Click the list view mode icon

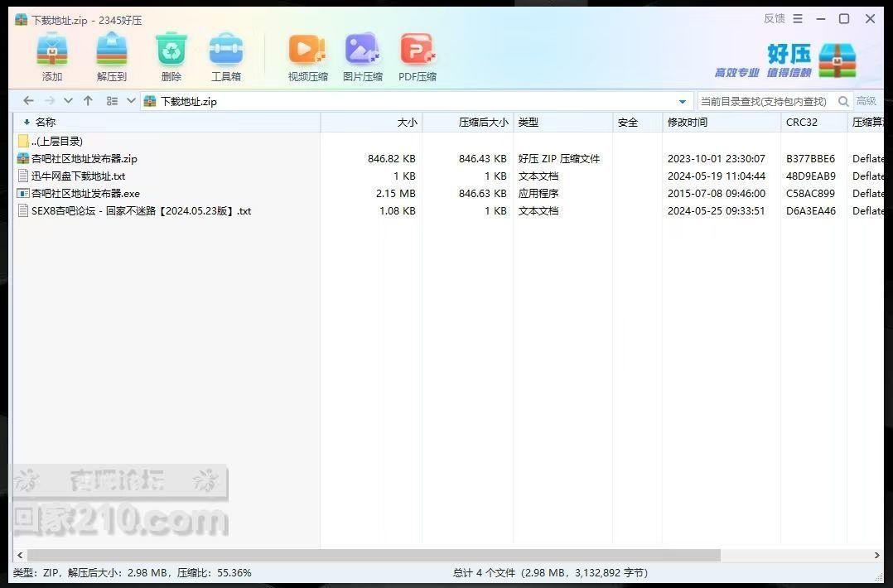112,101
